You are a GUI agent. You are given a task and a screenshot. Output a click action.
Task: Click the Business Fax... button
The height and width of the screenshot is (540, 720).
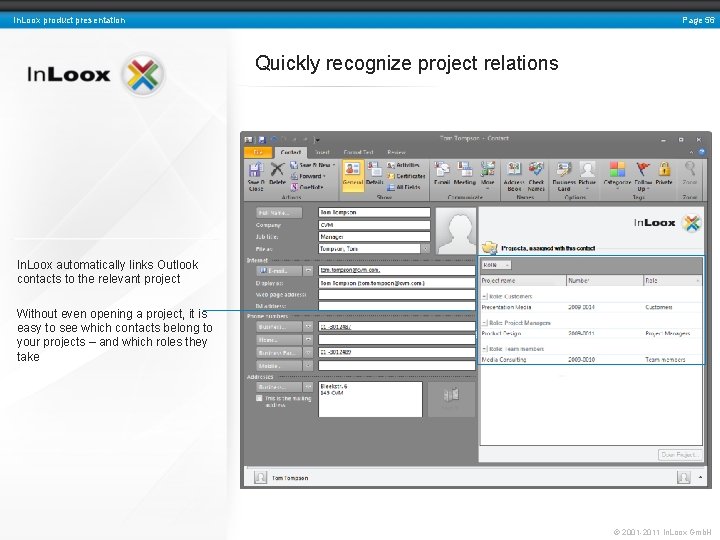tap(279, 353)
